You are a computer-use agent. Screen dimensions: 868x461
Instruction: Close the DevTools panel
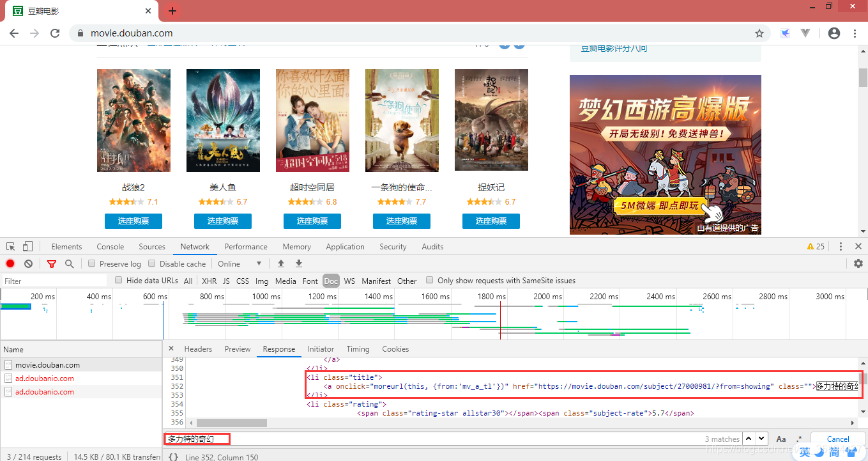(858, 247)
